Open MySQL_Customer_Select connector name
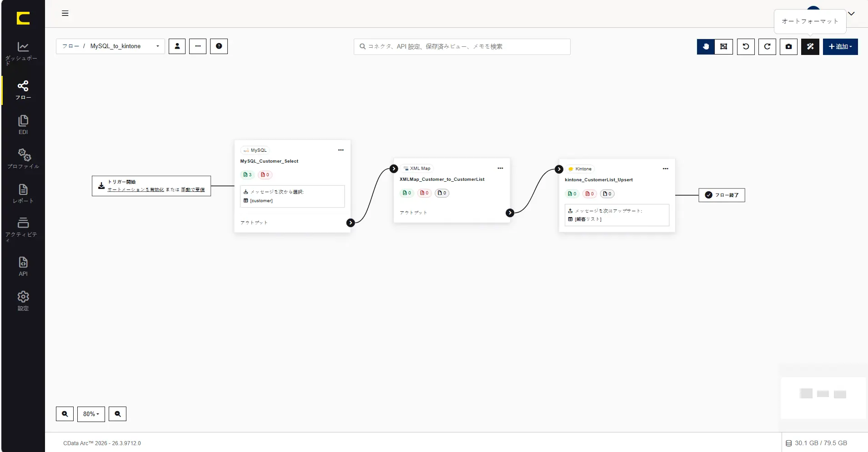The image size is (868, 452). [x=269, y=161]
